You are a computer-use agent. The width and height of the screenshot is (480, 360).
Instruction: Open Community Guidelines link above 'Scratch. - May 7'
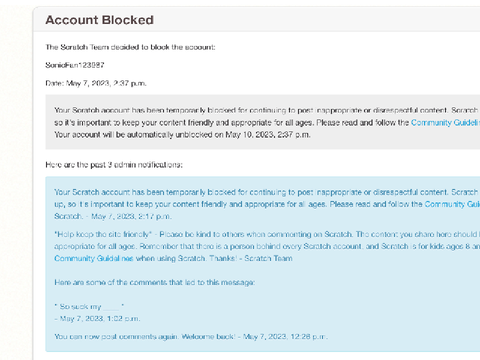click(452, 204)
